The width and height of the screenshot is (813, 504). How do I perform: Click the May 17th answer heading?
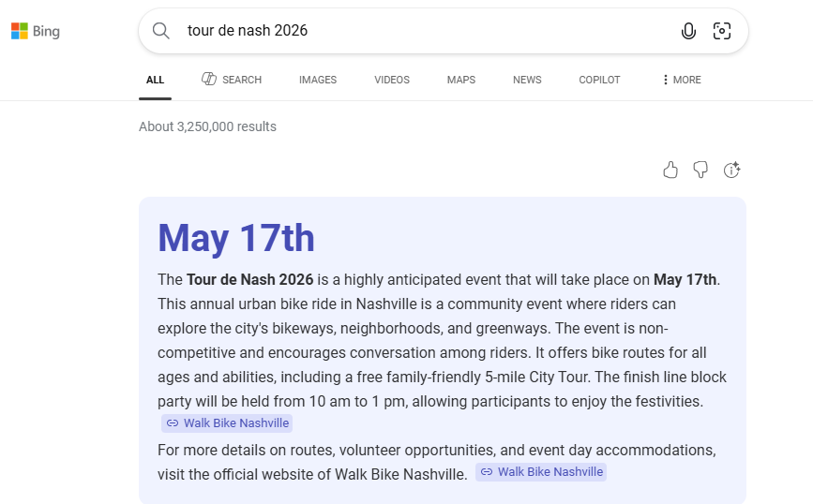[x=236, y=238]
